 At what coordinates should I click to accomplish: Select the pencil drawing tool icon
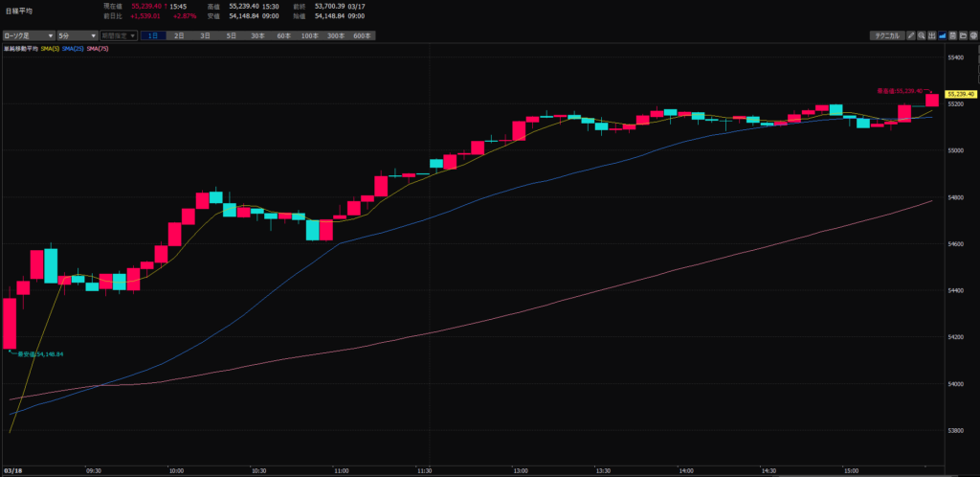point(912,35)
